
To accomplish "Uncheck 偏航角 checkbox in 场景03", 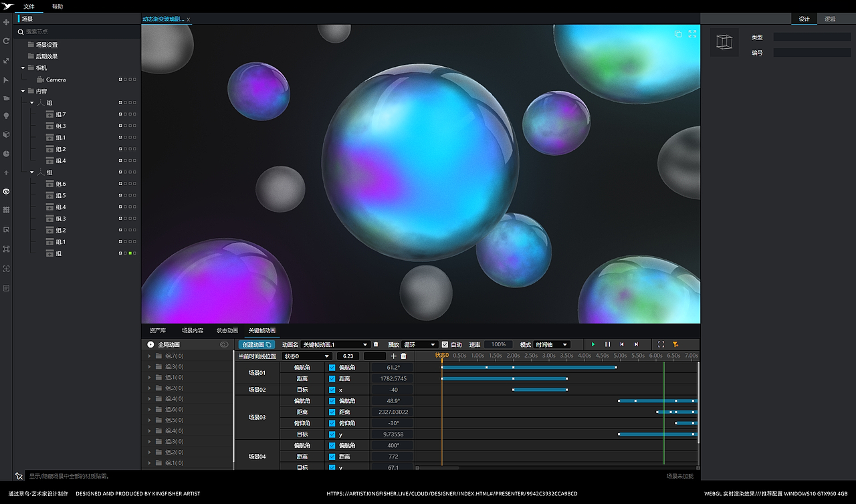I will (x=332, y=401).
